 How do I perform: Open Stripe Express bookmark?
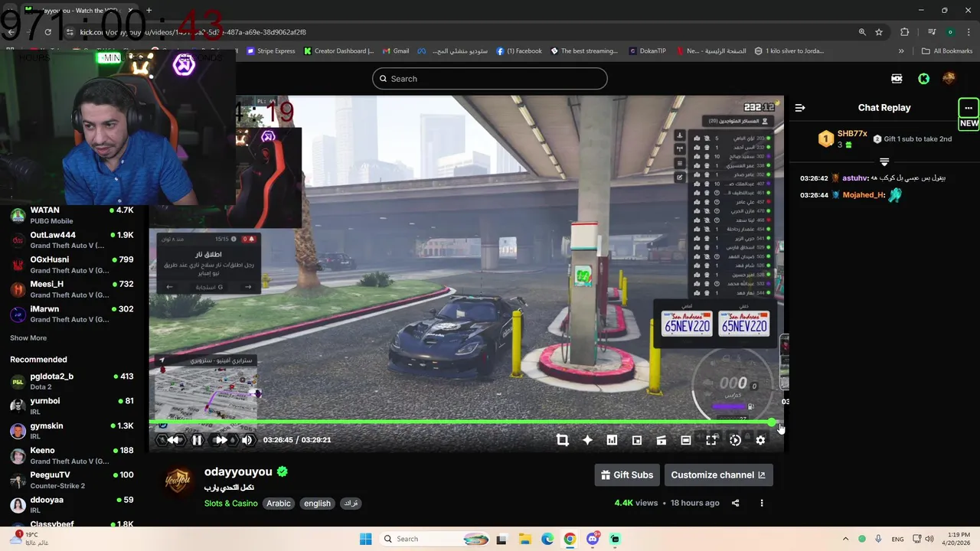(271, 51)
